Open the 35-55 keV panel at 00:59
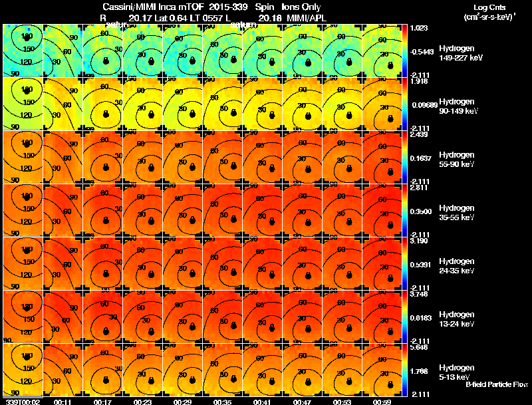Screen dimensions: 532x405 (382, 210)
